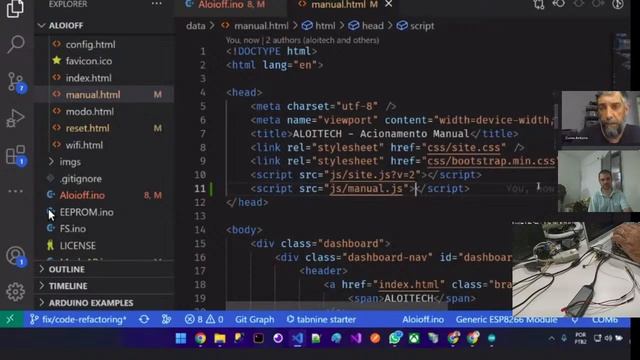Click the script breadcrumb segment

pos(422,26)
